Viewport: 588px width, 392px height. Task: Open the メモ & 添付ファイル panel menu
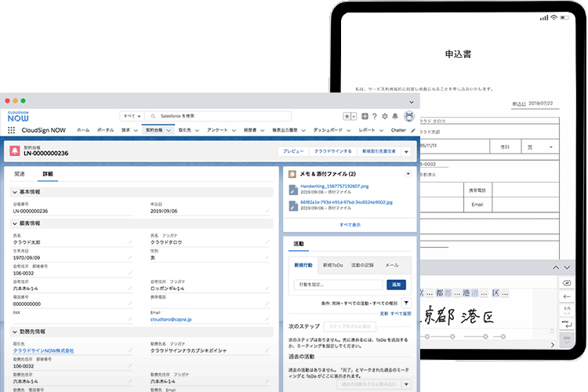[x=408, y=174]
